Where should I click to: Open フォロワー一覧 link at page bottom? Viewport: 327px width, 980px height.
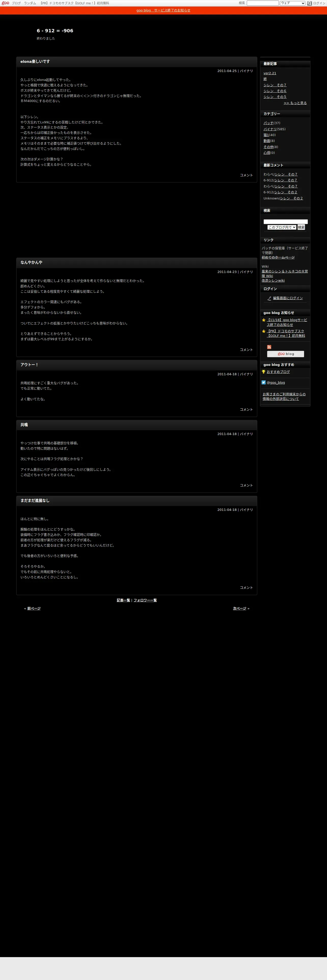click(145, 600)
